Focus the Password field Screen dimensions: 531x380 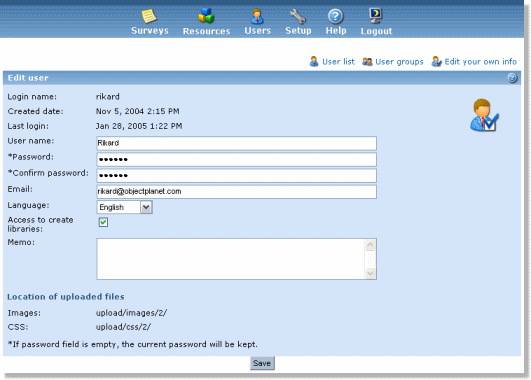(x=236, y=160)
